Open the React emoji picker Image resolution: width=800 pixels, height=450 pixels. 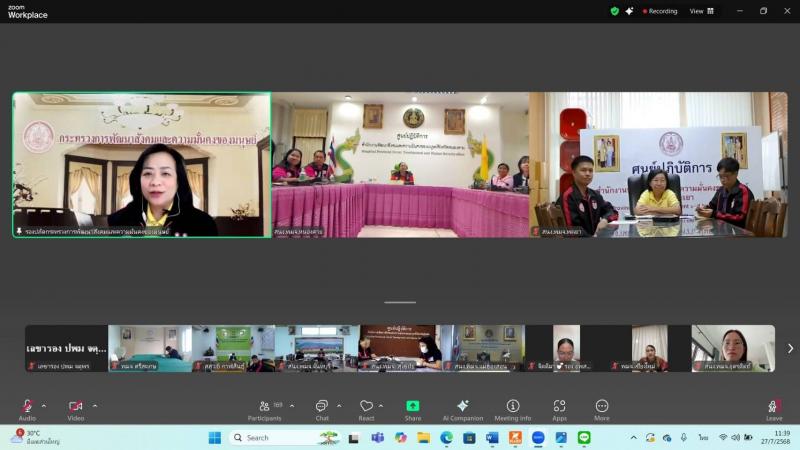pyautogui.click(x=366, y=410)
